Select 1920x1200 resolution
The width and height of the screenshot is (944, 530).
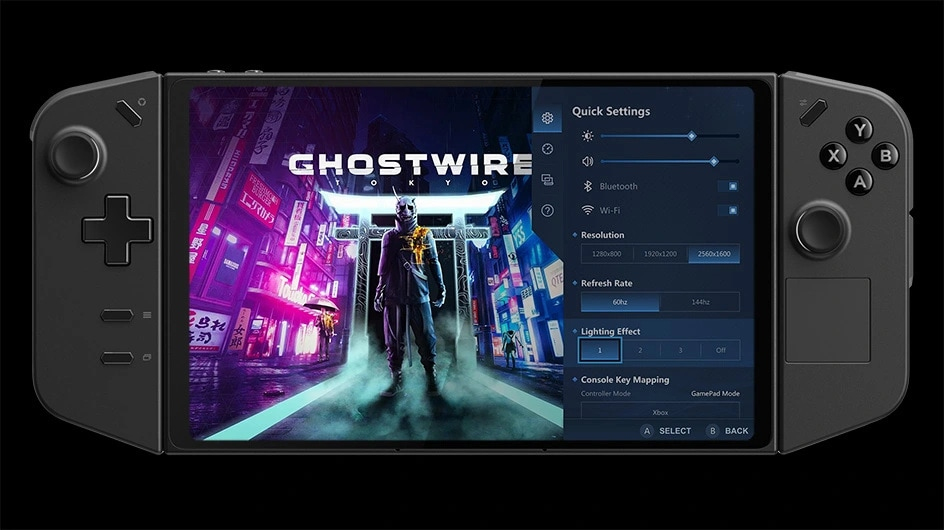click(x=660, y=254)
